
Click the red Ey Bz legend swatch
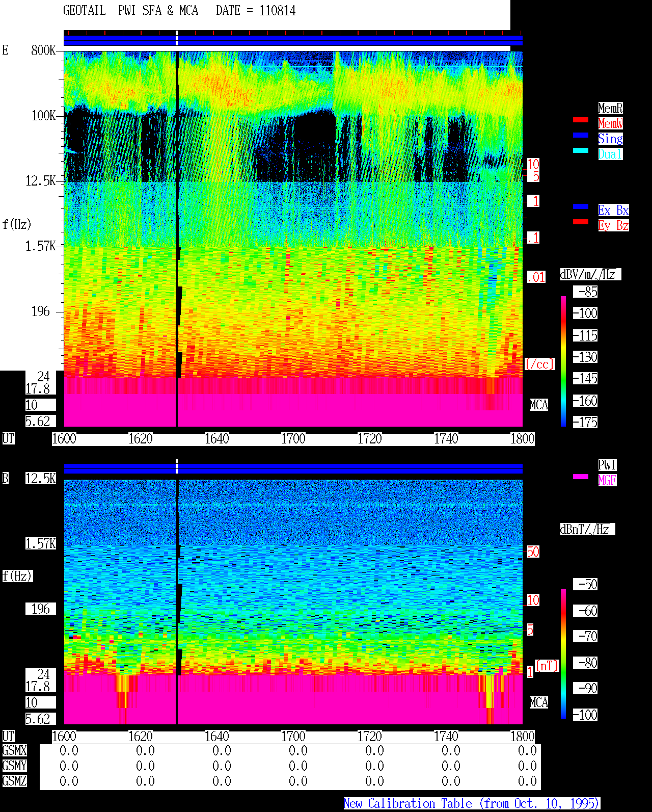click(x=581, y=222)
